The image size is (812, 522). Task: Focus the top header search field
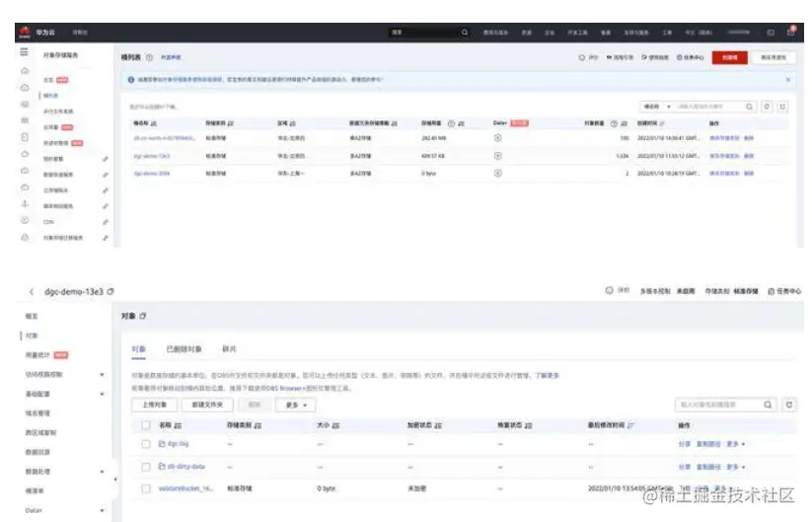point(424,33)
